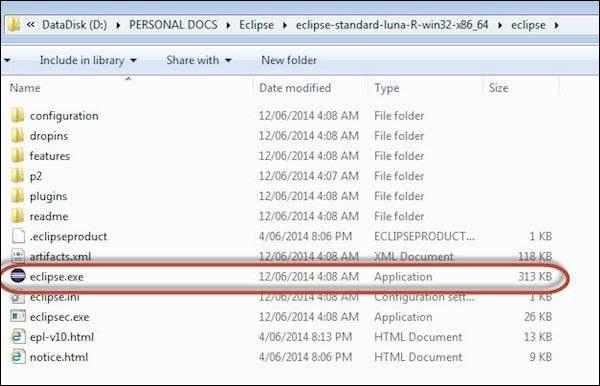Viewport: 600px width, 386px height.
Task: Go to PERSONAL DOCS in breadcrumb
Action: 173,25
